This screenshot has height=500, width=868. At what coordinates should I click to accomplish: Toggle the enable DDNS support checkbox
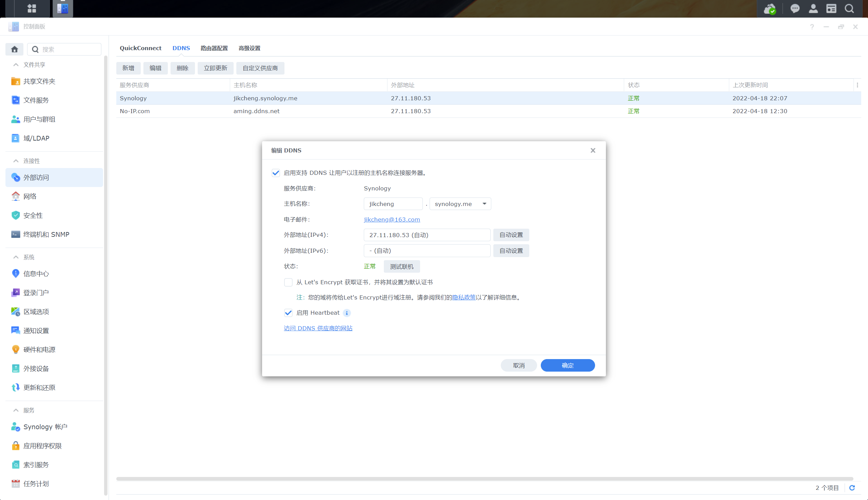(x=276, y=173)
